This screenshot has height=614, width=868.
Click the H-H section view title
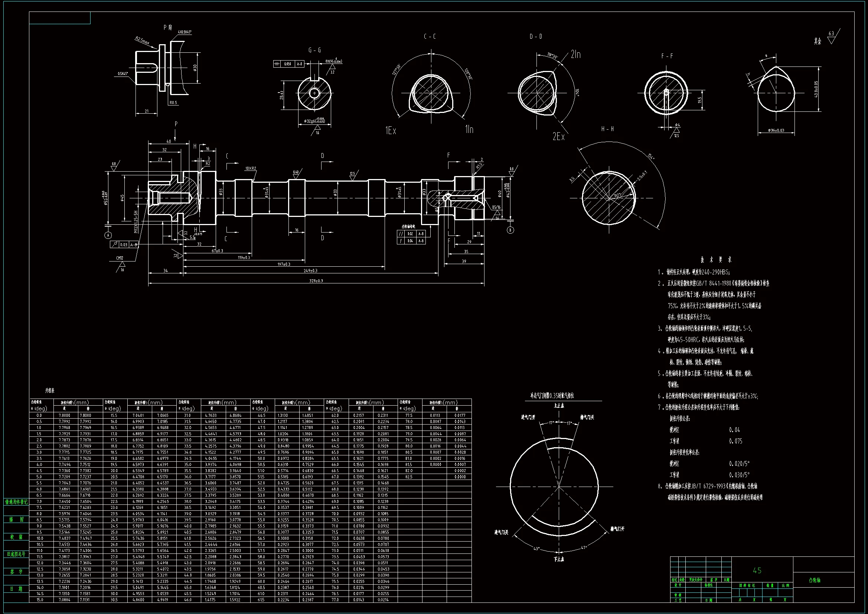(x=607, y=129)
